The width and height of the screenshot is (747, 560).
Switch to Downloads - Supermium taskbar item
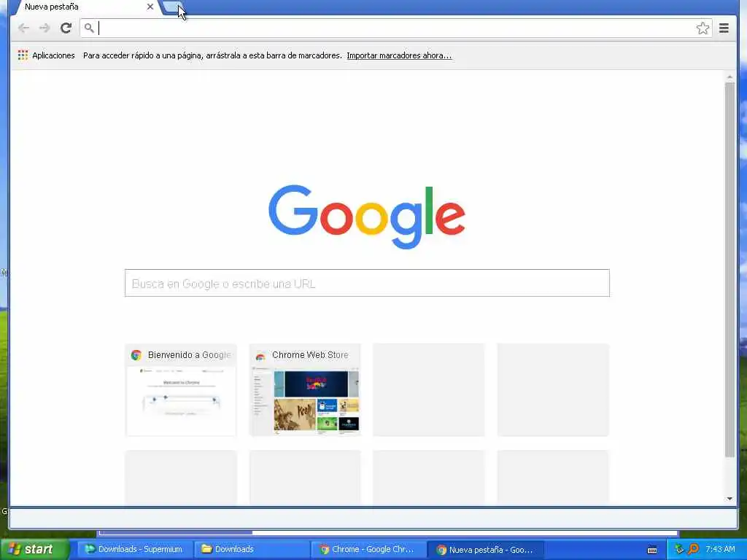tap(135, 549)
